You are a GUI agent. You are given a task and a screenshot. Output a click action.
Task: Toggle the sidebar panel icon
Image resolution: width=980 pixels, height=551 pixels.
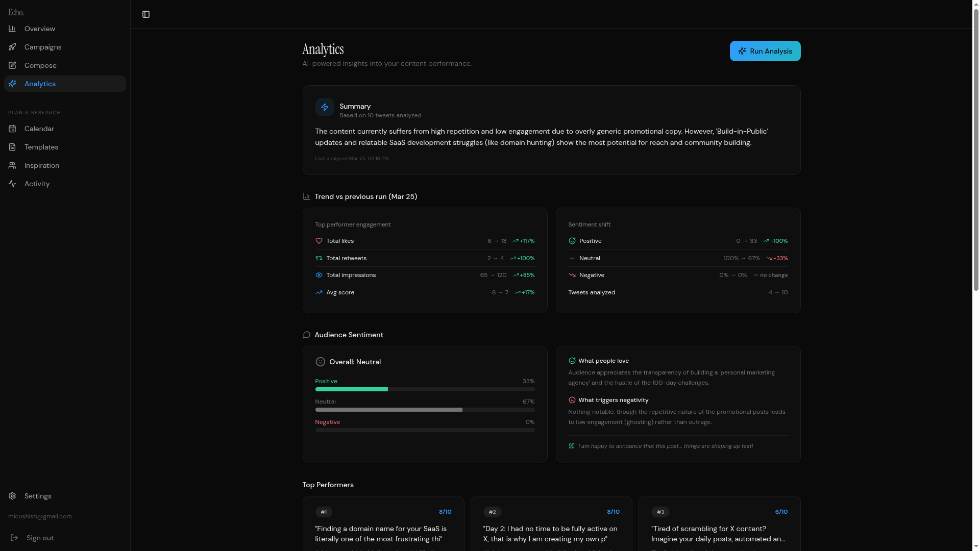[146, 14]
